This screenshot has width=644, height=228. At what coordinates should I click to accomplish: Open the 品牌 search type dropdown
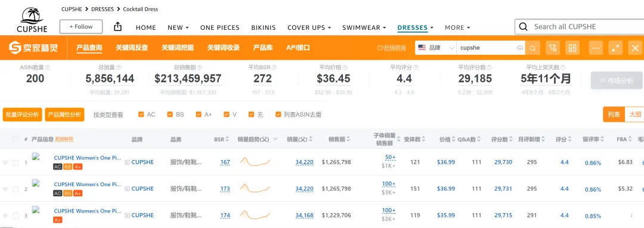tap(435, 48)
